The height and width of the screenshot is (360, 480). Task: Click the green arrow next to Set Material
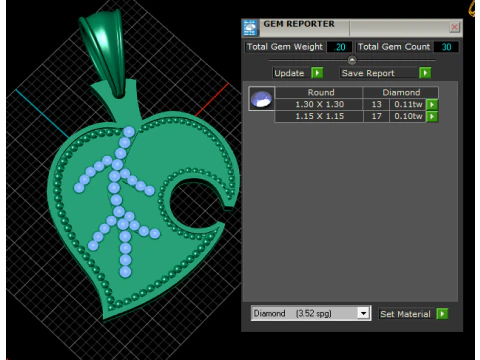tap(442, 314)
